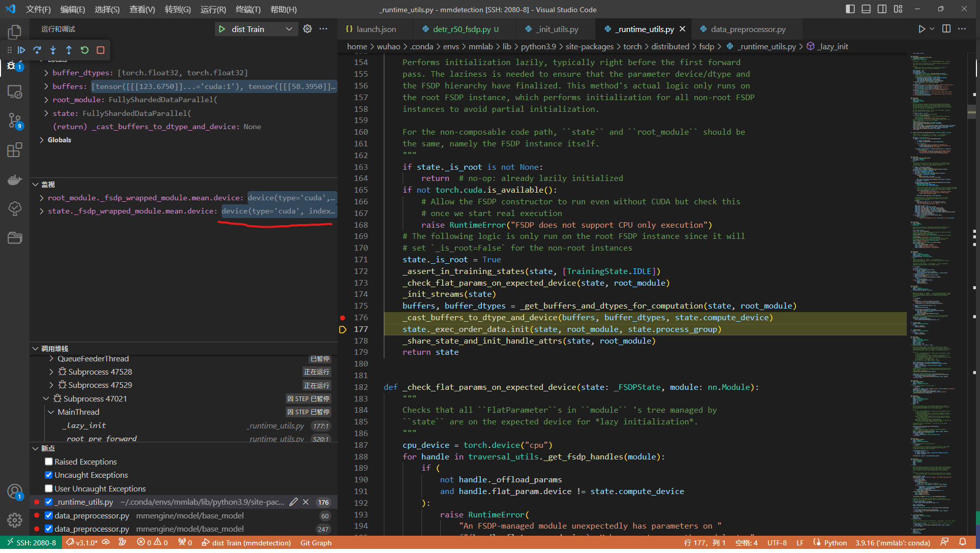Click Git Graph in the status bar

[x=316, y=542]
